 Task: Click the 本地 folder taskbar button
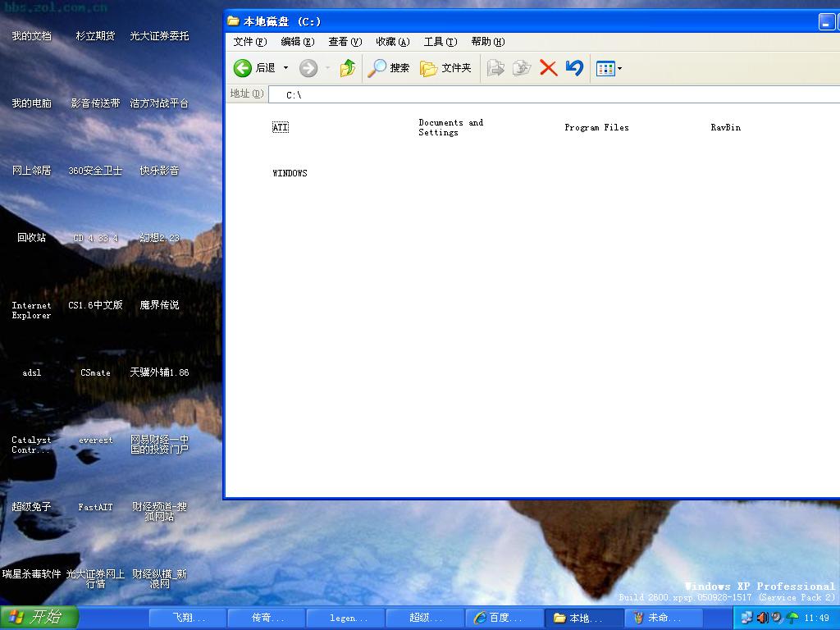pos(583,619)
